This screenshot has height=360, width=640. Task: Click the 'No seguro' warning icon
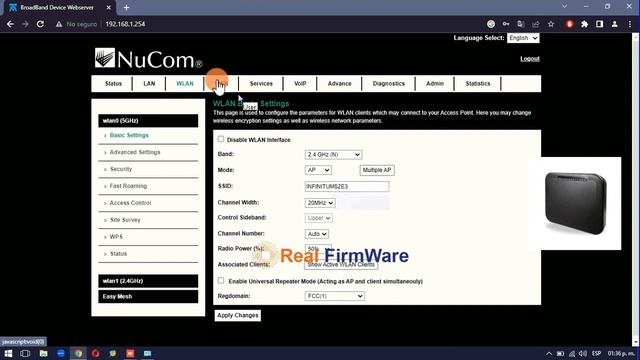pos(59,24)
